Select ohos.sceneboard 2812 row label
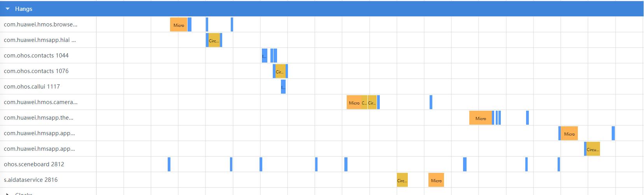 [34, 164]
